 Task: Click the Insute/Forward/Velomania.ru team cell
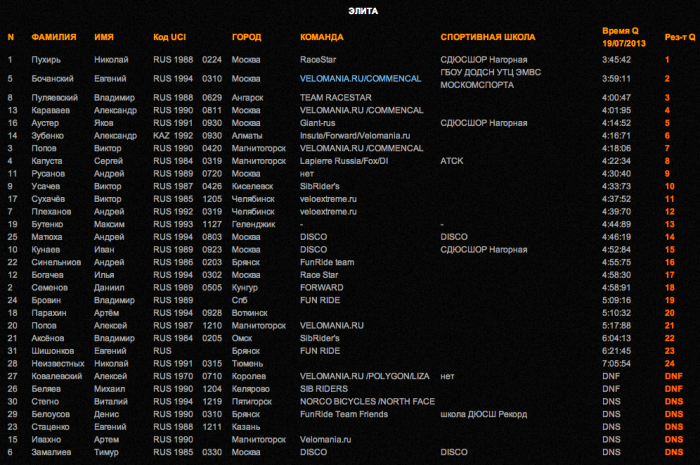pyautogui.click(x=355, y=136)
